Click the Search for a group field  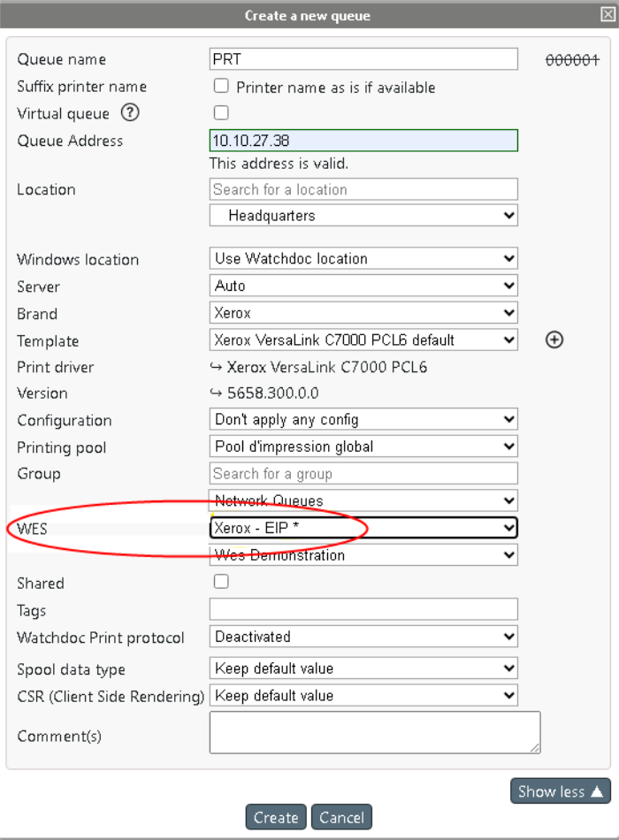tap(363, 473)
